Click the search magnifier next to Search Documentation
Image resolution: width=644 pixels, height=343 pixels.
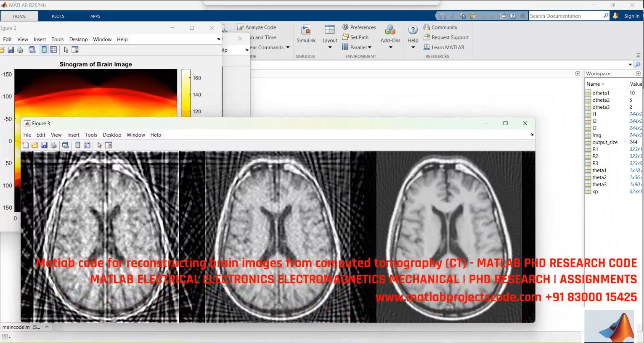pyautogui.click(x=606, y=16)
